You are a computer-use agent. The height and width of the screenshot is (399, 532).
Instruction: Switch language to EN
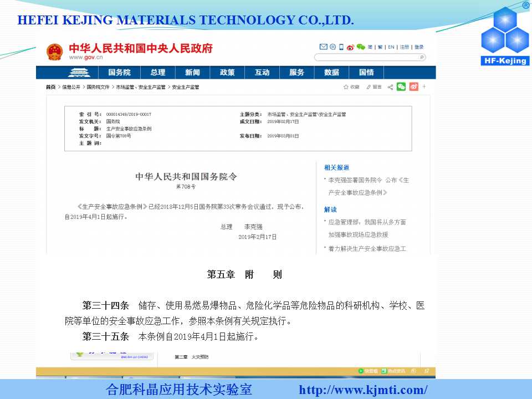391,47
